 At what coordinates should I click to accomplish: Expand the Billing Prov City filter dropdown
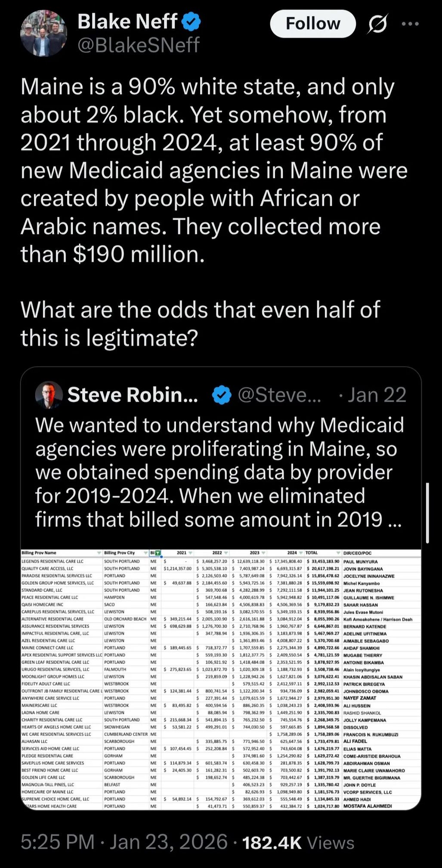[x=145, y=553]
